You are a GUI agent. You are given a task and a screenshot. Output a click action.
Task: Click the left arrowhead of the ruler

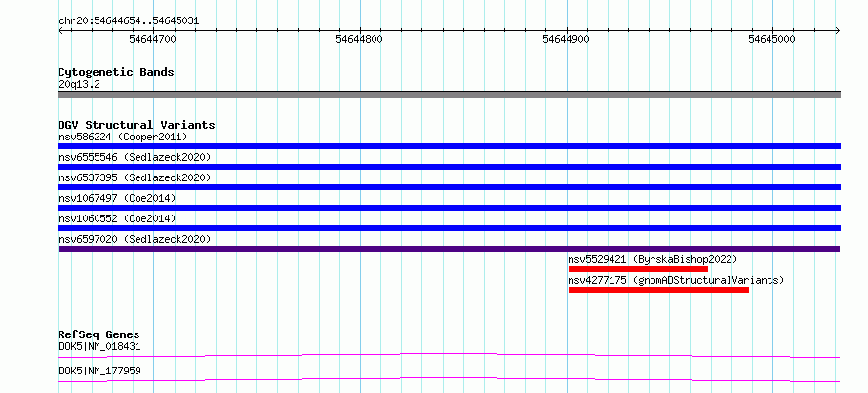click(60, 30)
